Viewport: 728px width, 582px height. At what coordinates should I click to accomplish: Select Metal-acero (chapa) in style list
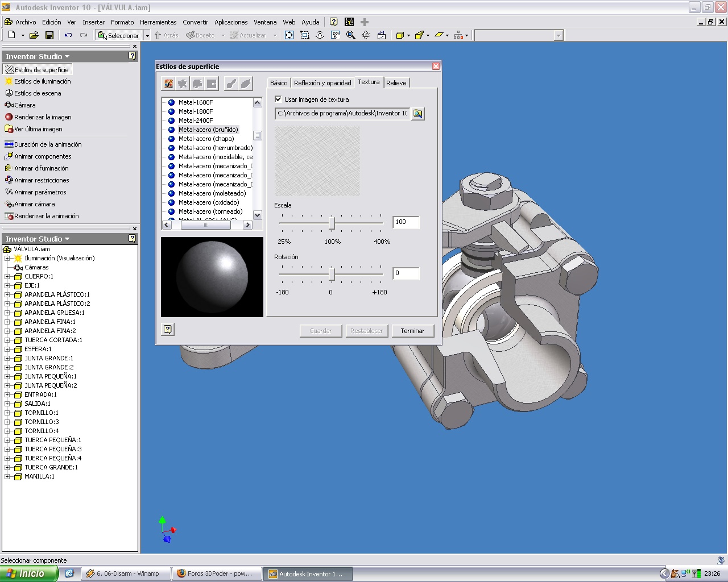206,139
